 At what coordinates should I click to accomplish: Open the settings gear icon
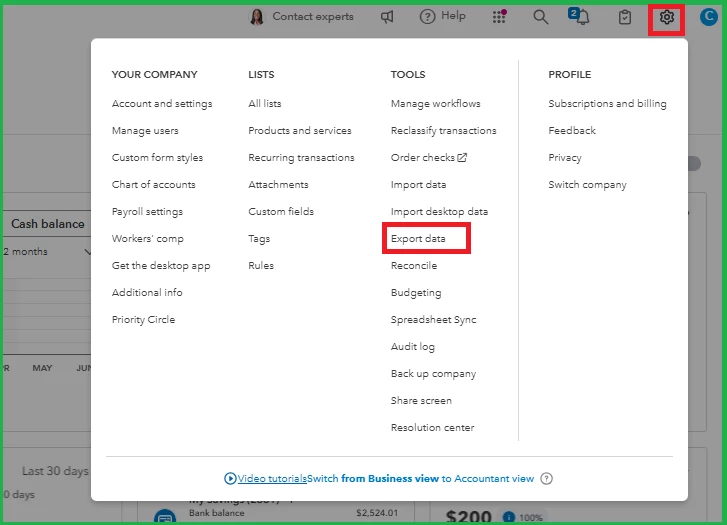tap(666, 18)
